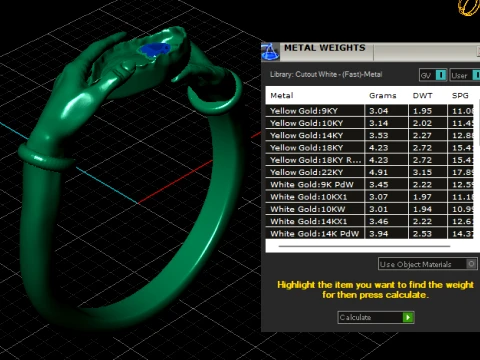
Task: Click the Library: Cutout White label
Action: (x=326, y=74)
